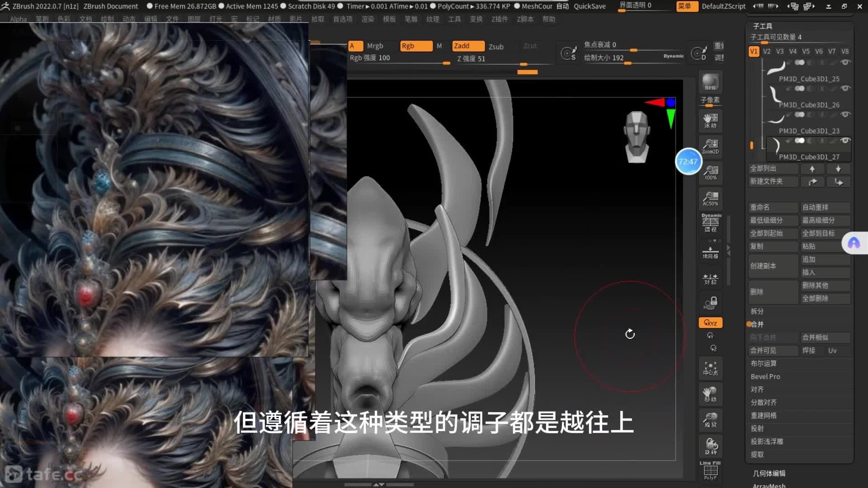
Task: Select the PM3D_Cube3D1_25 subtool thumbnail
Action: tap(776, 68)
